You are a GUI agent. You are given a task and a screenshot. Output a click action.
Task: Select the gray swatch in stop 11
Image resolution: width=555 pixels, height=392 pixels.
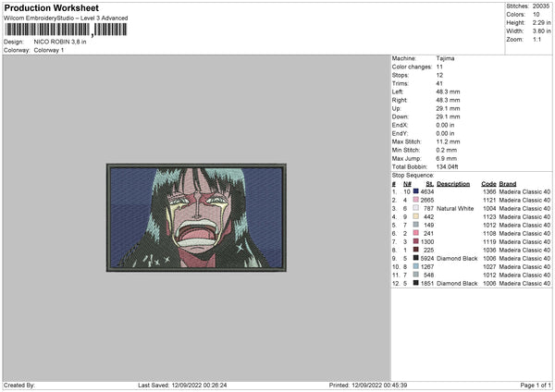pyautogui.click(x=416, y=275)
